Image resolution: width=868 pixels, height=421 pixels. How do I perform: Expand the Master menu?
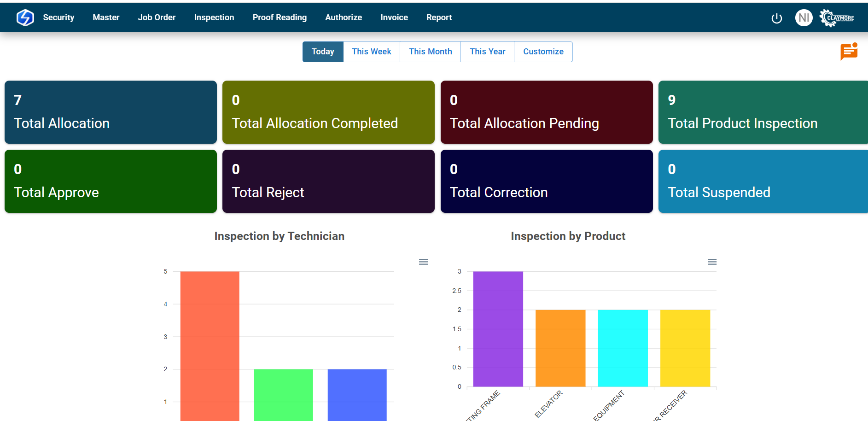pyautogui.click(x=106, y=18)
